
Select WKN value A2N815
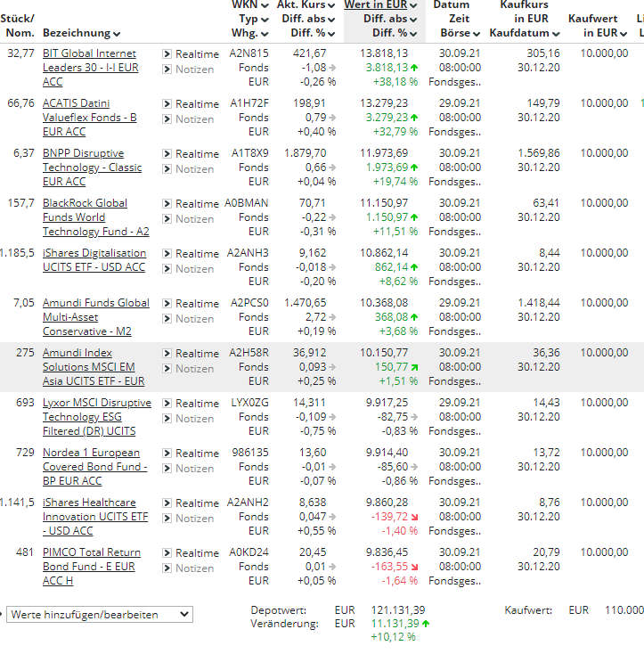pyautogui.click(x=249, y=53)
